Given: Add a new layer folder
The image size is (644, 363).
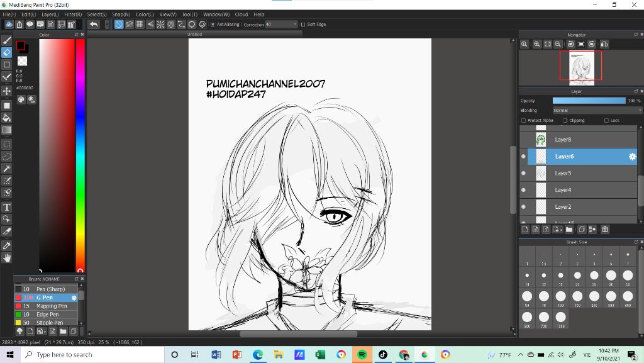Looking at the screenshot, I should click(569, 230).
